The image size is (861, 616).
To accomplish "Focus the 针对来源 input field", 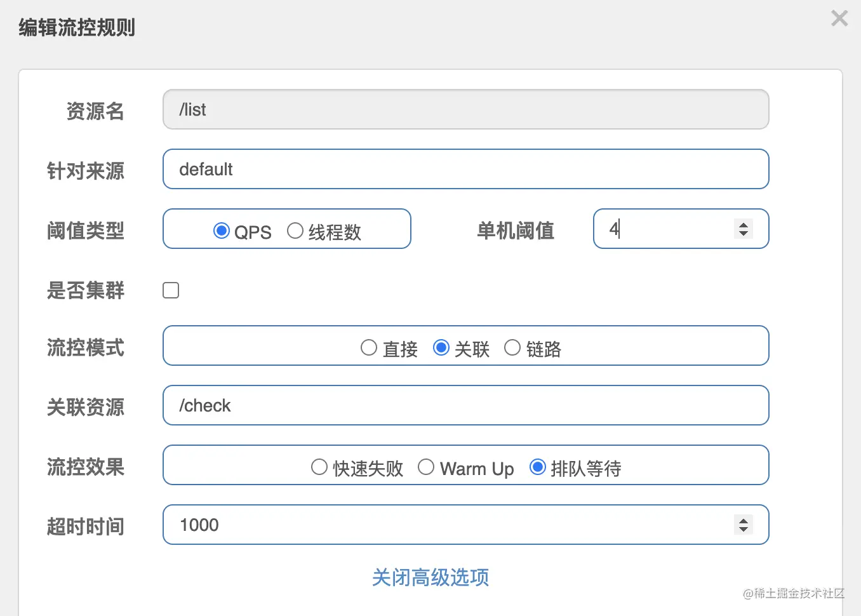I will [x=465, y=169].
